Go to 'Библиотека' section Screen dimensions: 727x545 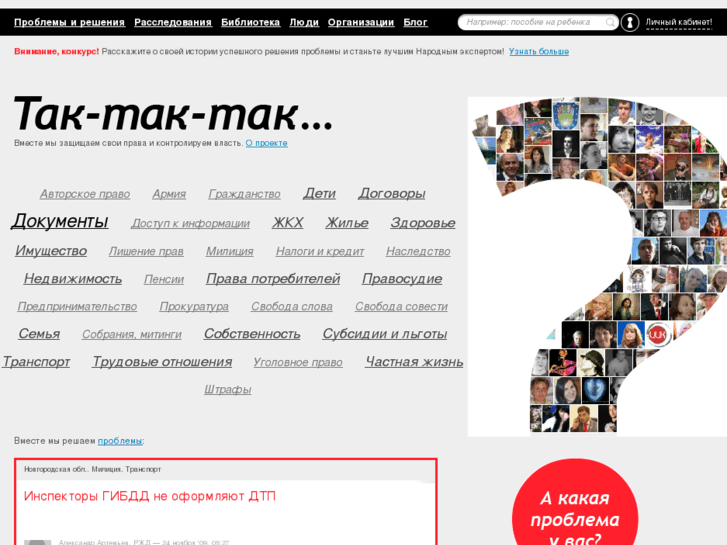click(x=250, y=22)
